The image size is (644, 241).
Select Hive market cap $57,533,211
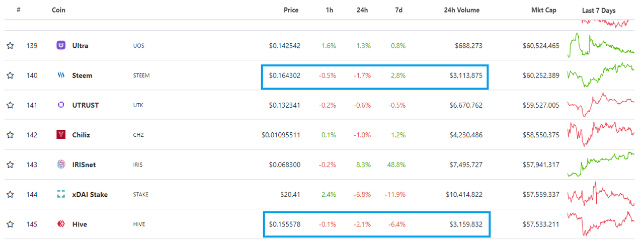[541, 224]
